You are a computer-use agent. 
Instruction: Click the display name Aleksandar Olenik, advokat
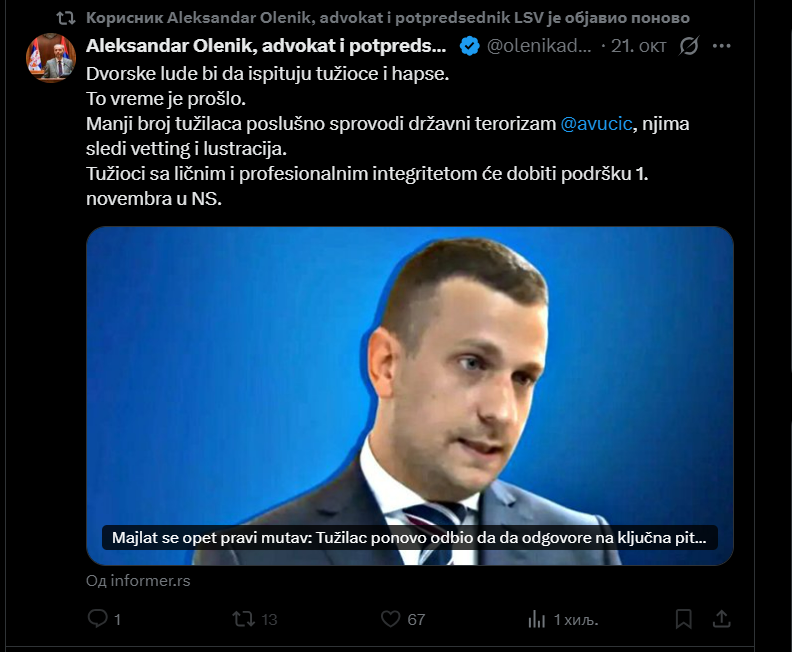[x=266, y=46]
